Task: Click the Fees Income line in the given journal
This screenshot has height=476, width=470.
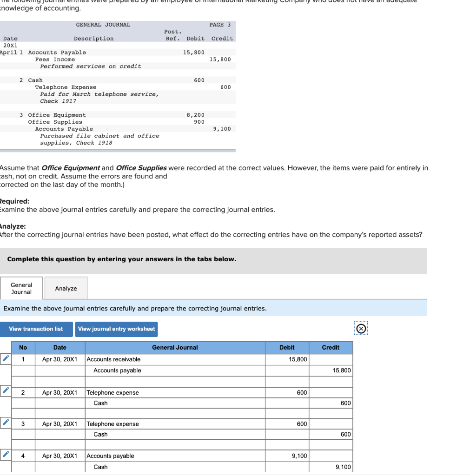Action: pos(55,59)
